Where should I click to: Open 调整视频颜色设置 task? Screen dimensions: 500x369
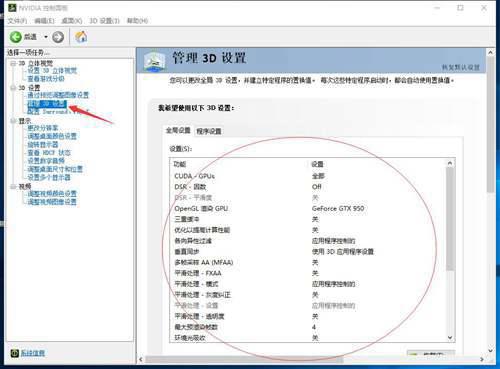pos(52,193)
